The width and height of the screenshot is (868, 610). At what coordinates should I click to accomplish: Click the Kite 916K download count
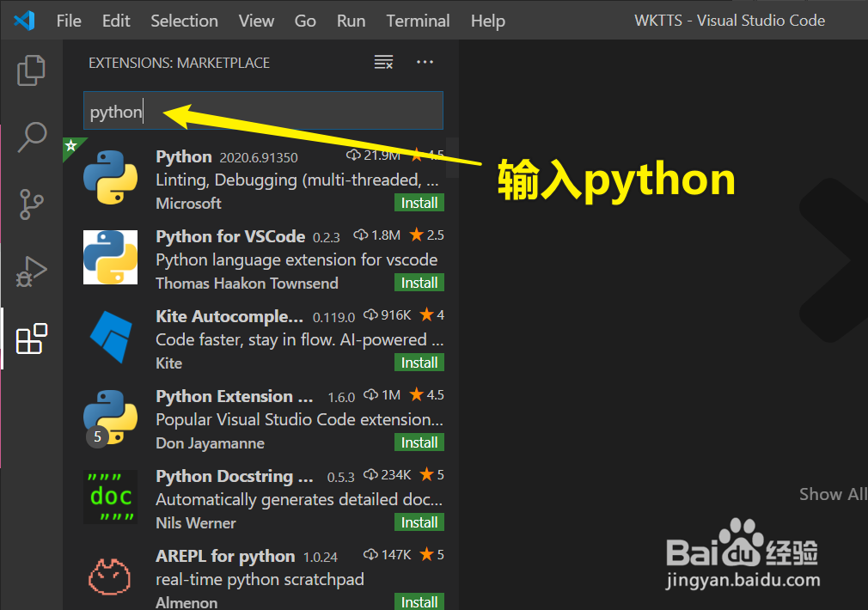pyautogui.click(x=388, y=315)
